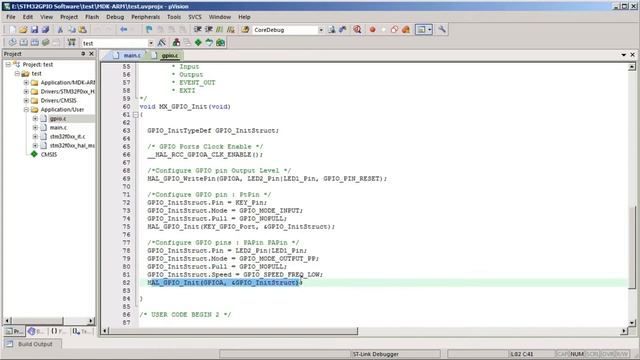Click the Comment selection icon
640x360 pixels.
(220, 30)
